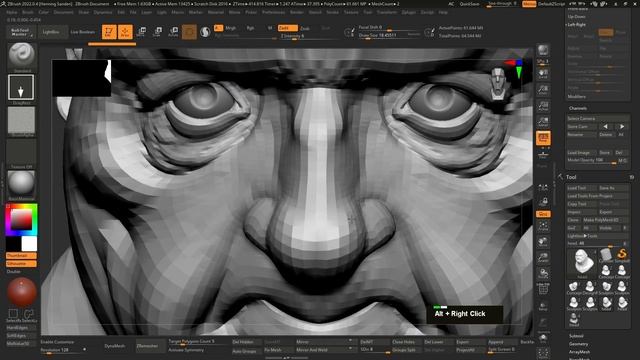640x360 pixels.
Task: Click the Zoom3D icon on right shelf
Action: [543, 257]
